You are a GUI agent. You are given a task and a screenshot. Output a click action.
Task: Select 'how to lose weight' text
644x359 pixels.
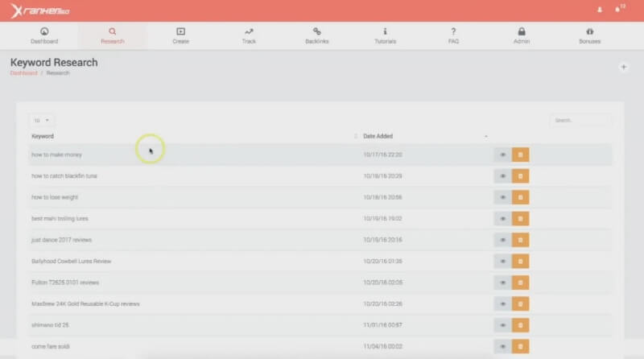(55, 197)
